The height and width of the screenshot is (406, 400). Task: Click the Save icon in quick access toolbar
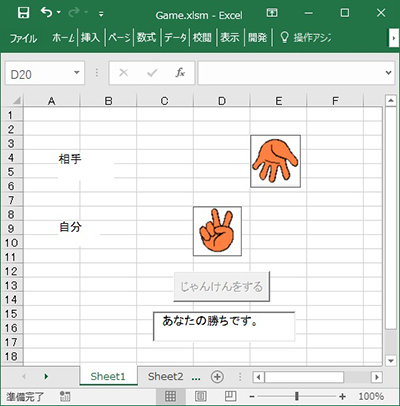point(23,13)
